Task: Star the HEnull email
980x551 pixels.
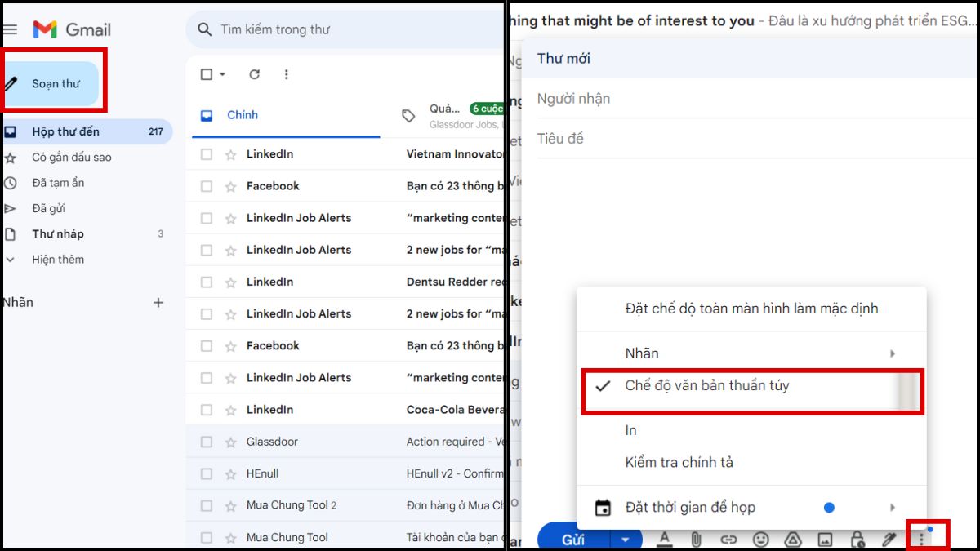Action: [x=230, y=473]
